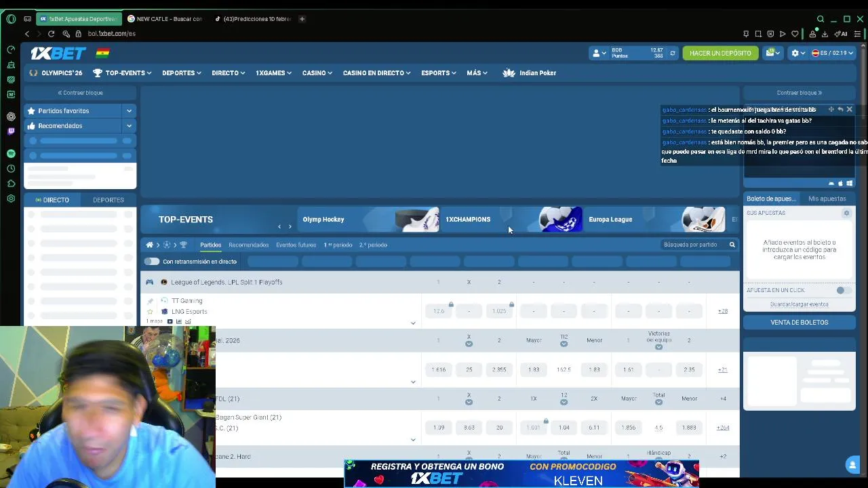Expand the Recomendados sidebar section
Screen dimensions: 868x488
tap(129, 126)
